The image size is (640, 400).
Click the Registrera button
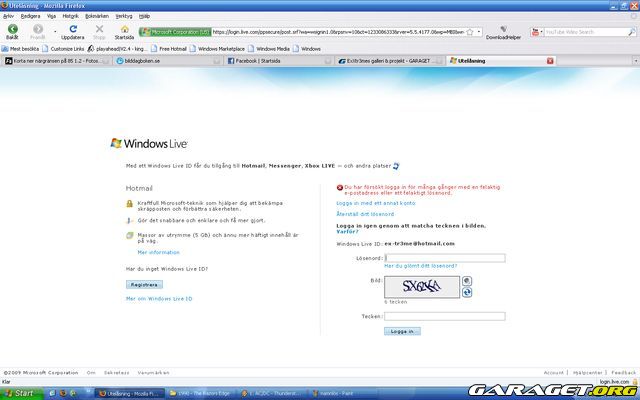point(144,285)
